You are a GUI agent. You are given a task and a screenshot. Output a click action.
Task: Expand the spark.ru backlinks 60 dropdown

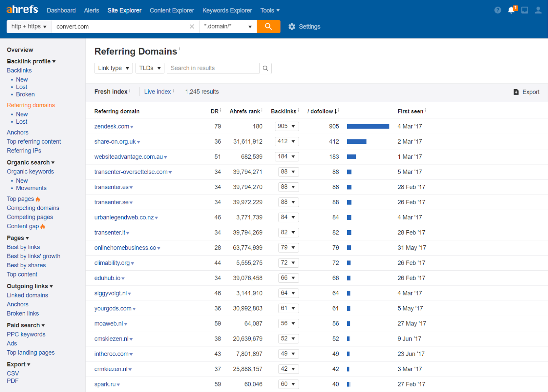289,384
